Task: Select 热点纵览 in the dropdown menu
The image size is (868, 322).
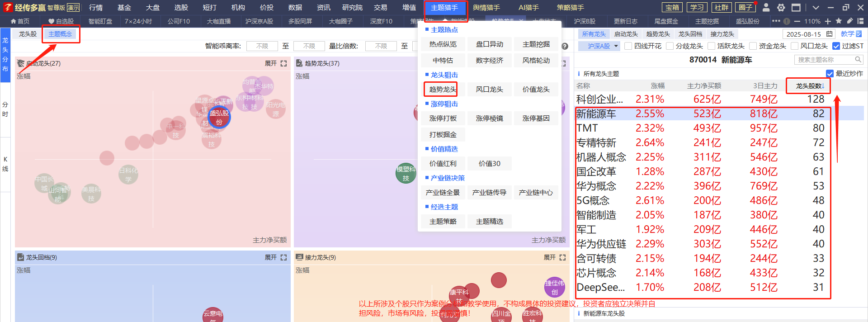Action: point(443,44)
